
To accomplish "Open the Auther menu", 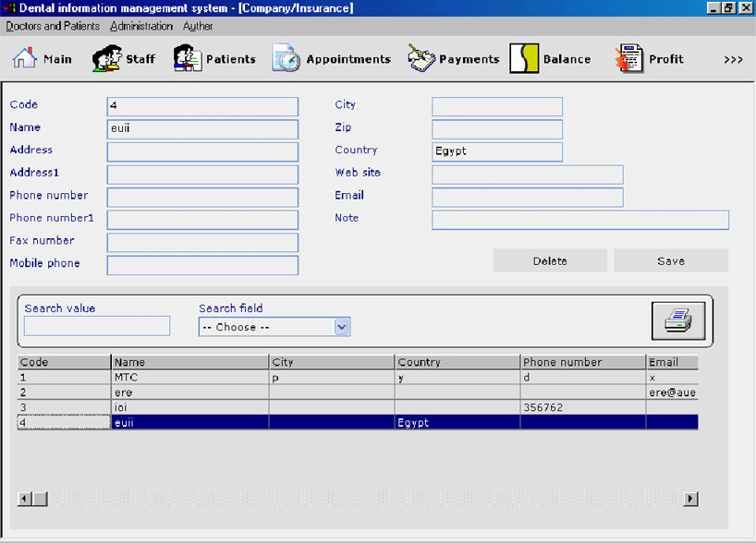I will (198, 26).
